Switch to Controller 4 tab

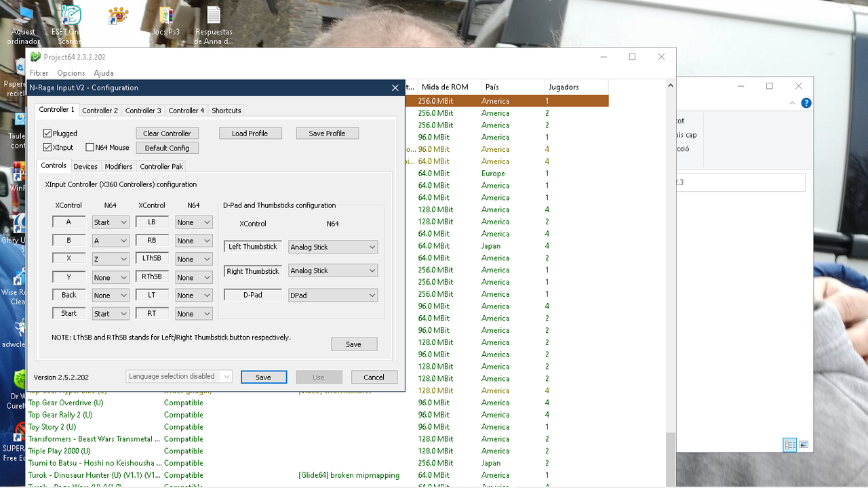click(x=186, y=110)
